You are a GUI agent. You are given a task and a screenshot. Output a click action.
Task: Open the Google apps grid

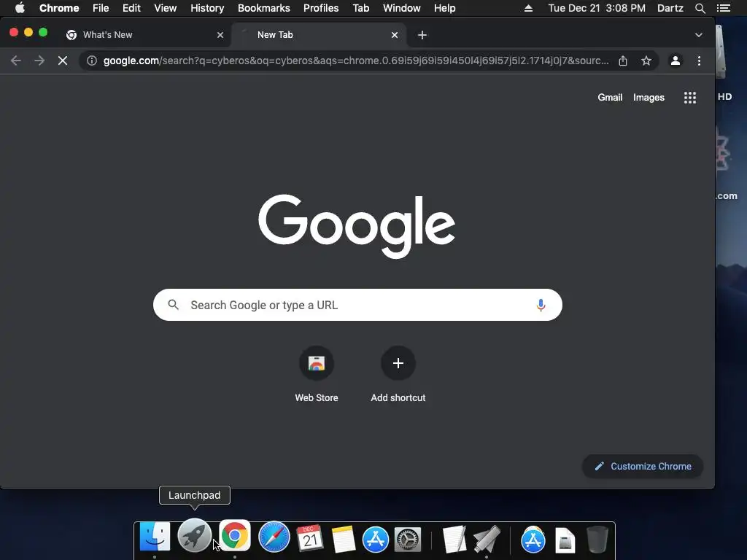690,98
